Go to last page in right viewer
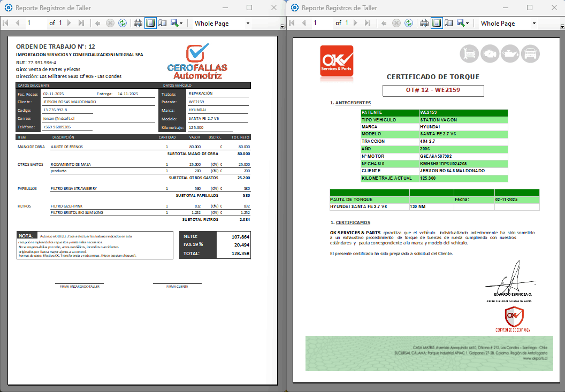Image resolution: width=565 pixels, height=392 pixels. (x=368, y=23)
